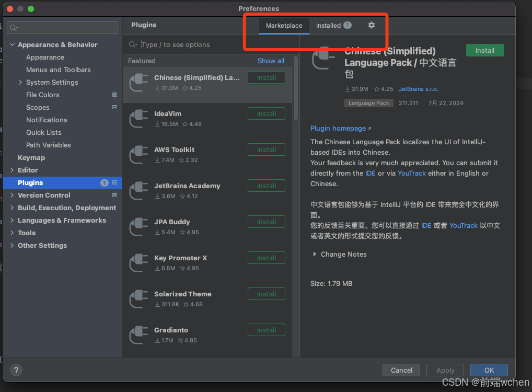Click the project-level icon beside File Colors

pyautogui.click(x=114, y=95)
